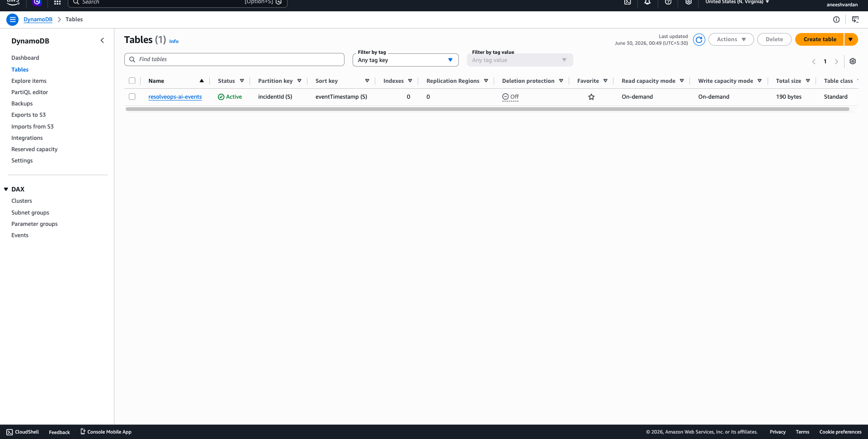The image size is (868, 439).
Task: Open Create table split-button arrow
Action: tap(851, 39)
